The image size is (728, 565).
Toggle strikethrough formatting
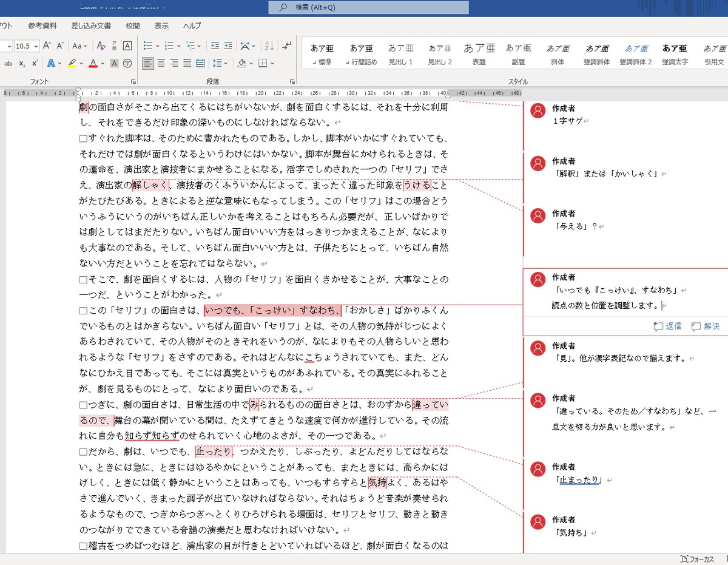(x=8, y=63)
